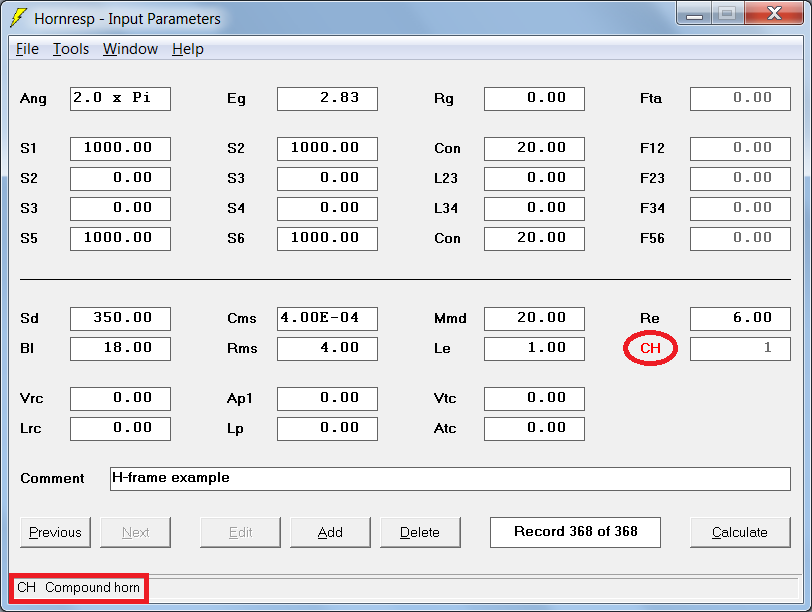Click the Le field showing 1.00
Screen dimensions: 812x612
[x=534, y=348]
